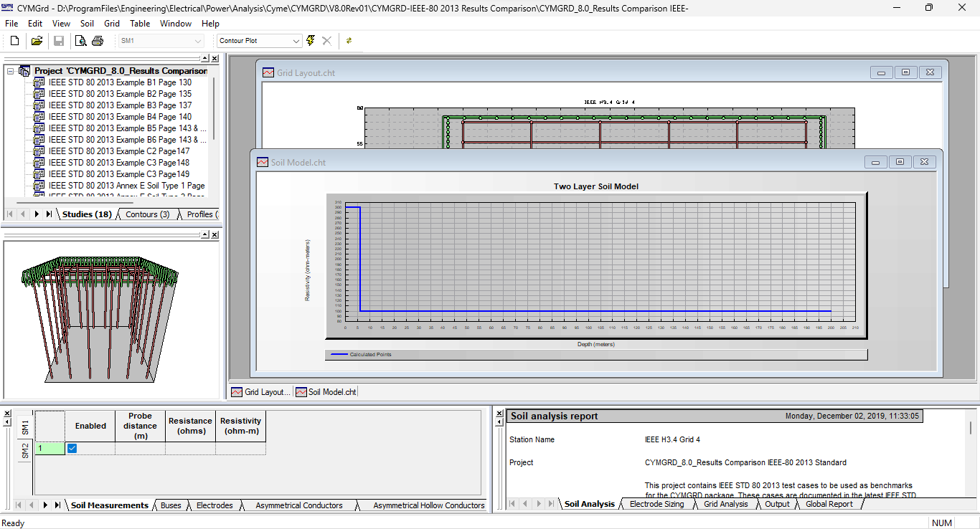Open the Contour Plot dropdown
Viewport: 980px width, 529px height.
click(x=296, y=41)
